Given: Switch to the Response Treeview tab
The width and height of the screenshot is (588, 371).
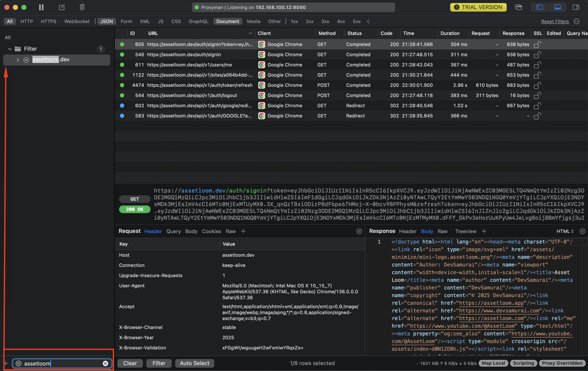Looking at the screenshot, I should [x=466, y=231].
